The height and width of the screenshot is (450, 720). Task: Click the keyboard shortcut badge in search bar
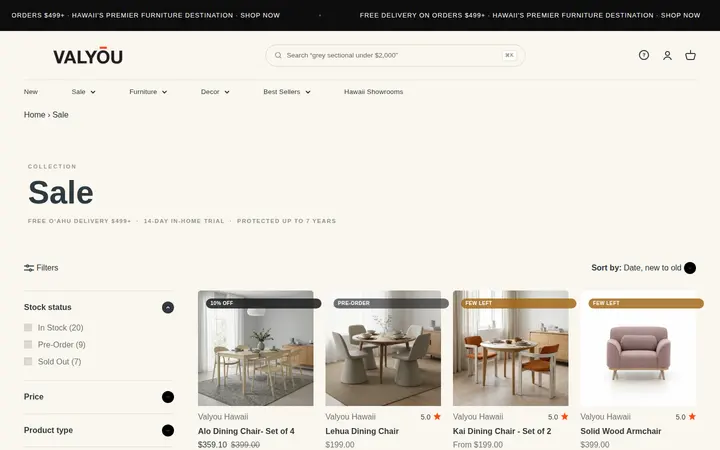509,55
